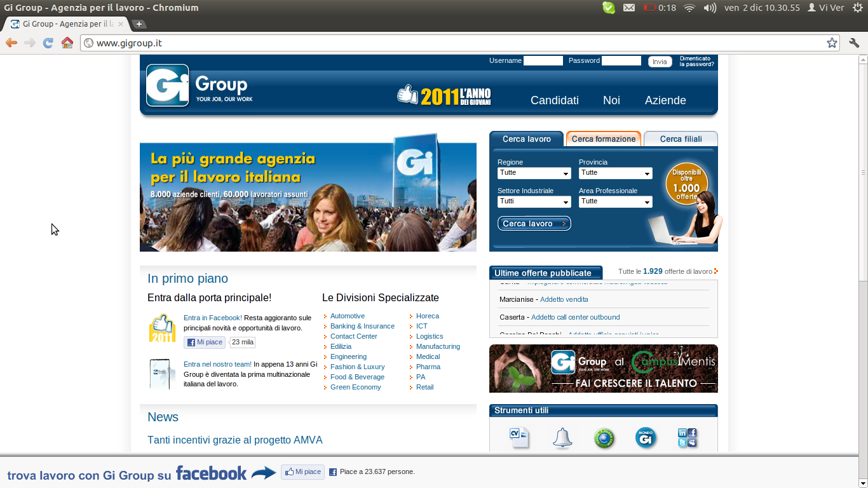Open the Noi menu
The image size is (868, 488).
[x=611, y=100]
